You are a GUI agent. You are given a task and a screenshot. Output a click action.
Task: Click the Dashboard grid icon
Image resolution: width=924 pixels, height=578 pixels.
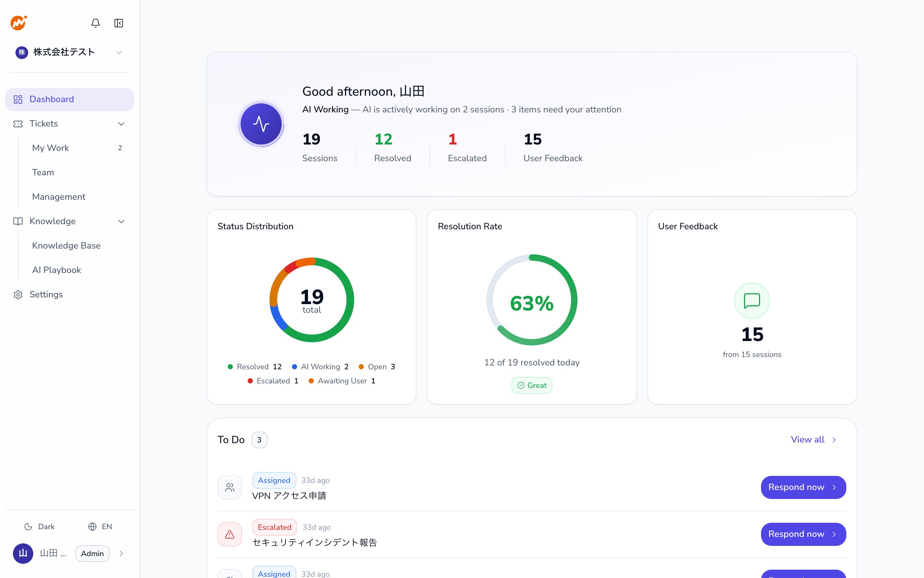coord(18,100)
